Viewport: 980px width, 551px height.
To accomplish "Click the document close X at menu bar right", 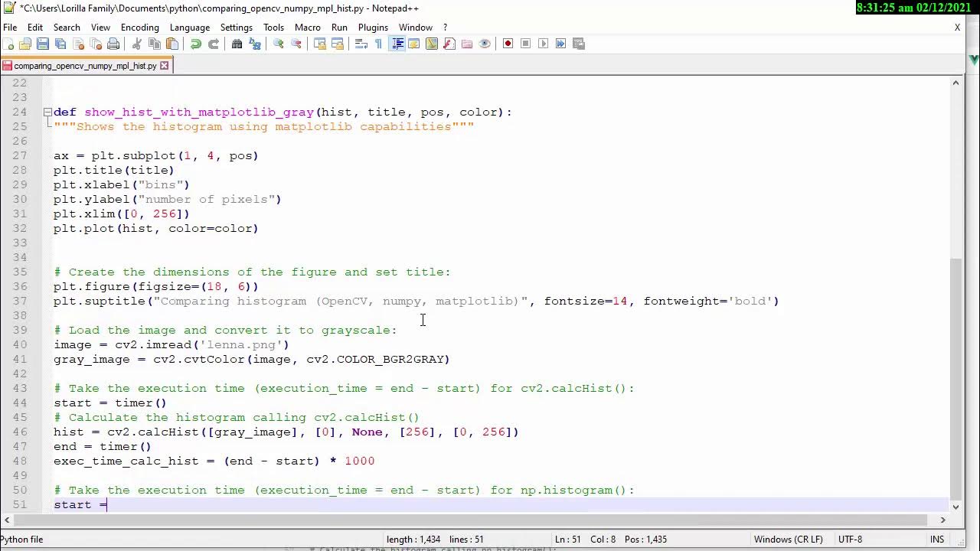I will tap(957, 27).
